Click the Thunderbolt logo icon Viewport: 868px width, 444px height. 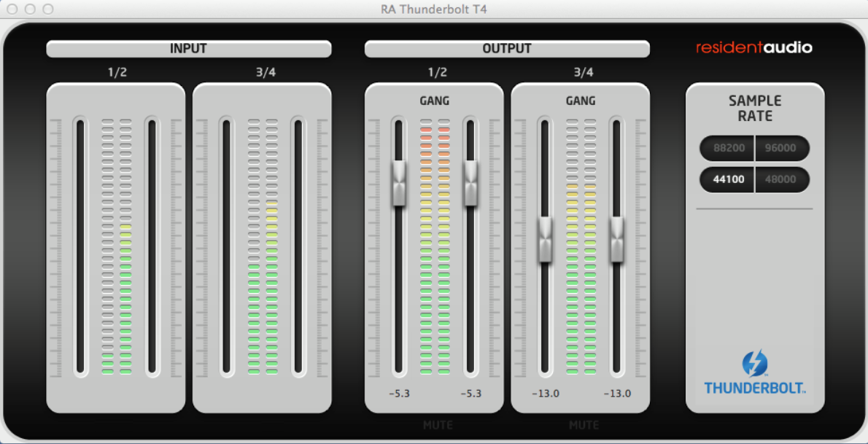click(754, 363)
